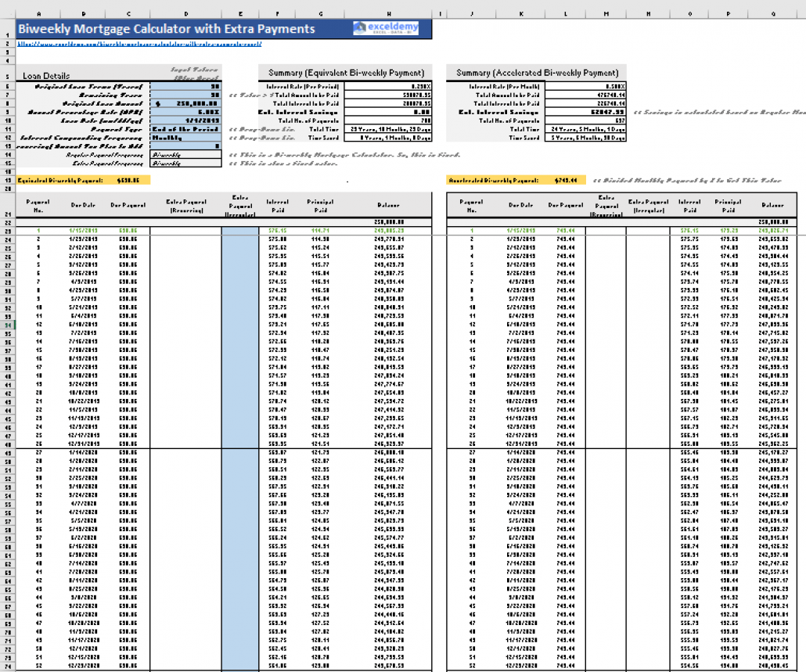Screen dimensions: 806x672
Task: Select column A header
Action: pyautogui.click(x=38, y=14)
